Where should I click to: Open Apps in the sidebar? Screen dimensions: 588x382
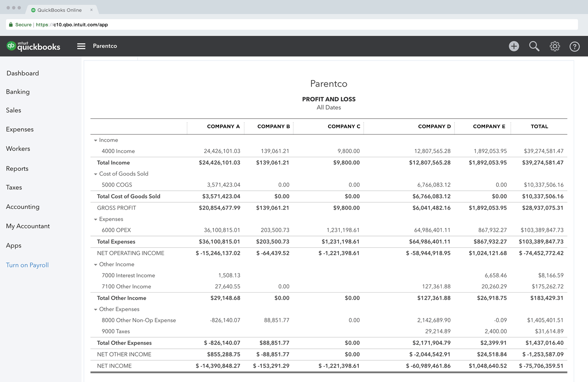[13, 246]
